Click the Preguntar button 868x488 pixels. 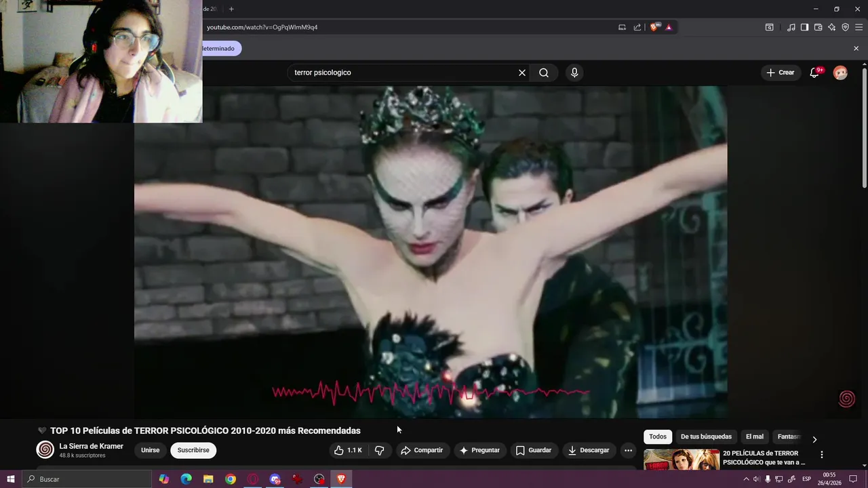[479, 450]
